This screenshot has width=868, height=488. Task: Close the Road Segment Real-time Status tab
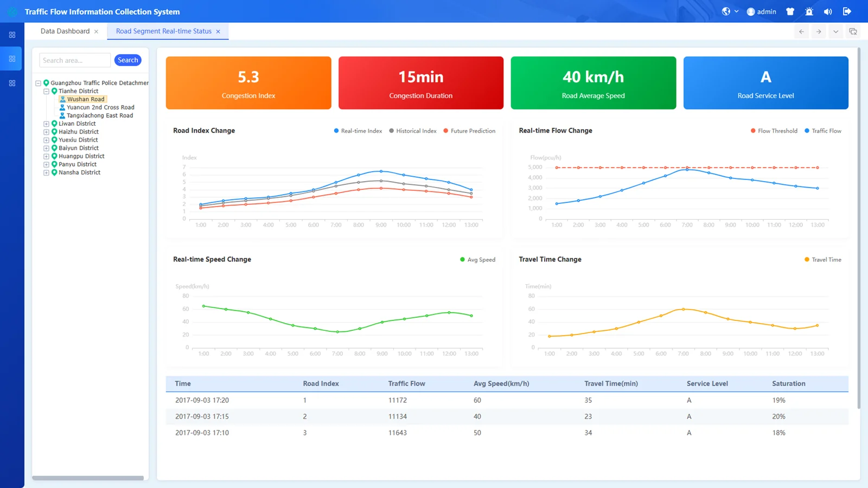[x=218, y=31]
